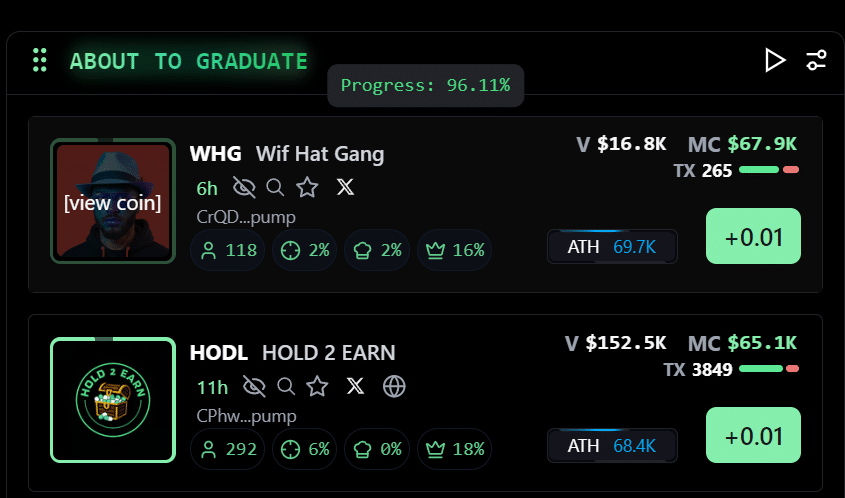Click the play icon in header
This screenshot has height=498, width=845.
[774, 60]
